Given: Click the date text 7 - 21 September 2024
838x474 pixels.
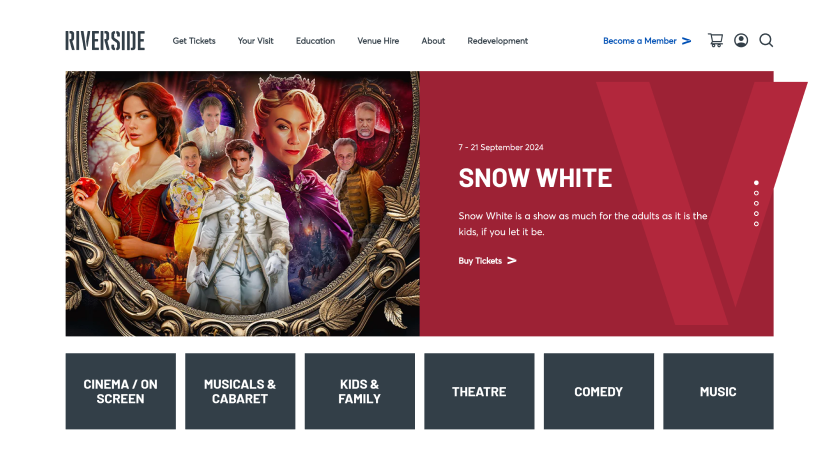Looking at the screenshot, I should pos(501,147).
